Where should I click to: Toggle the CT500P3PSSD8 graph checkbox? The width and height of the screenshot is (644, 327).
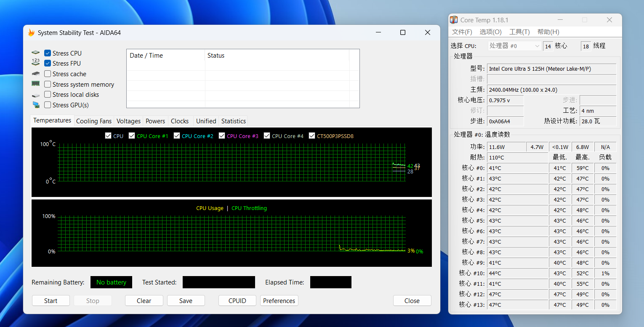click(312, 136)
